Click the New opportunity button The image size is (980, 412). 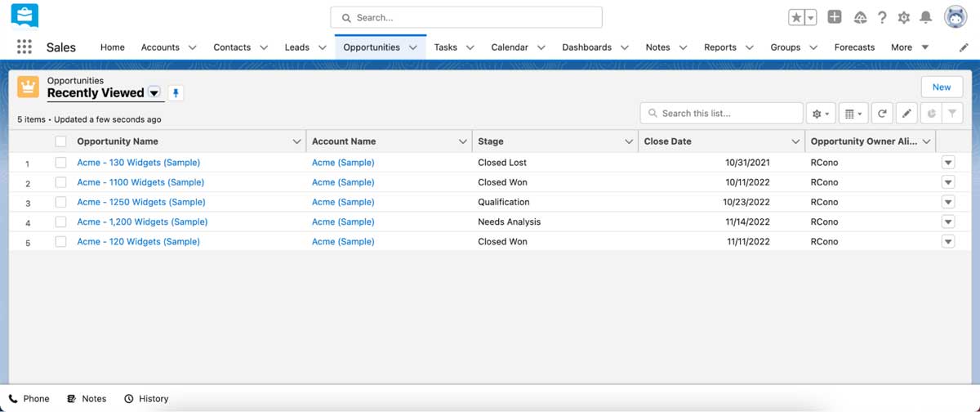(942, 87)
